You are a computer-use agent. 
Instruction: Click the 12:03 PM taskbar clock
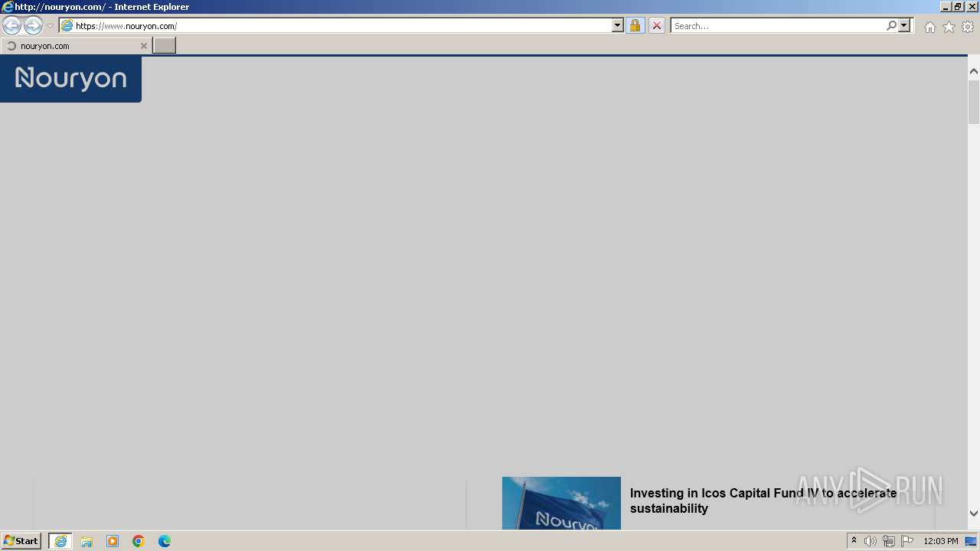941,541
